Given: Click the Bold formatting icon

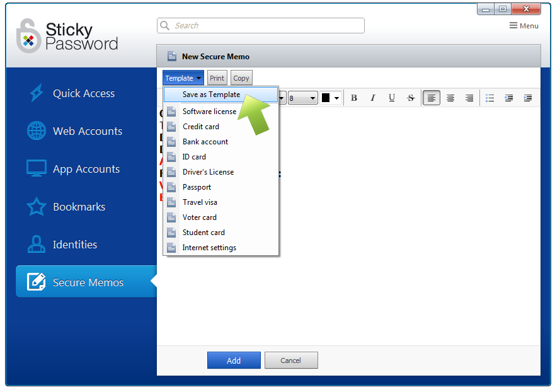Looking at the screenshot, I should [354, 98].
